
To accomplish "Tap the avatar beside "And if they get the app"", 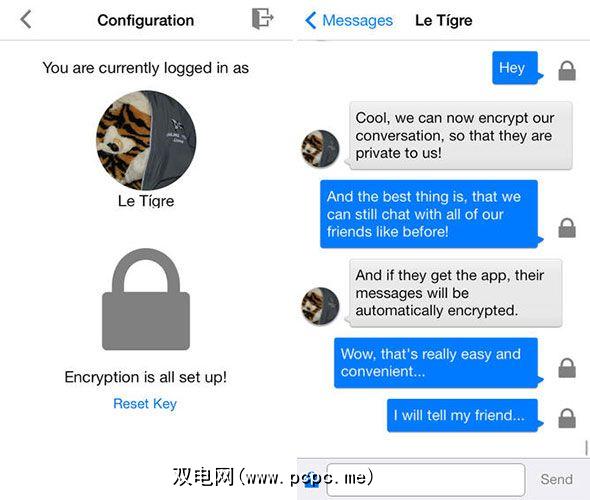I will coord(320,306).
